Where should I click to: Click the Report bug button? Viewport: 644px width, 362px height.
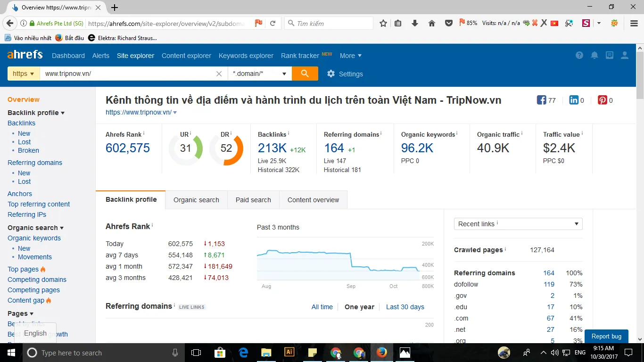click(606, 336)
